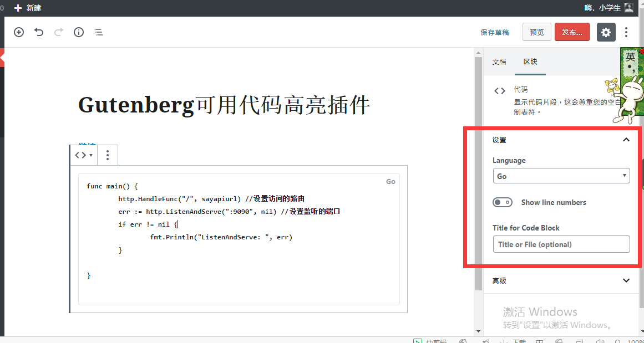
Task: Click 新建 in the admin bar
Action: coord(28,8)
